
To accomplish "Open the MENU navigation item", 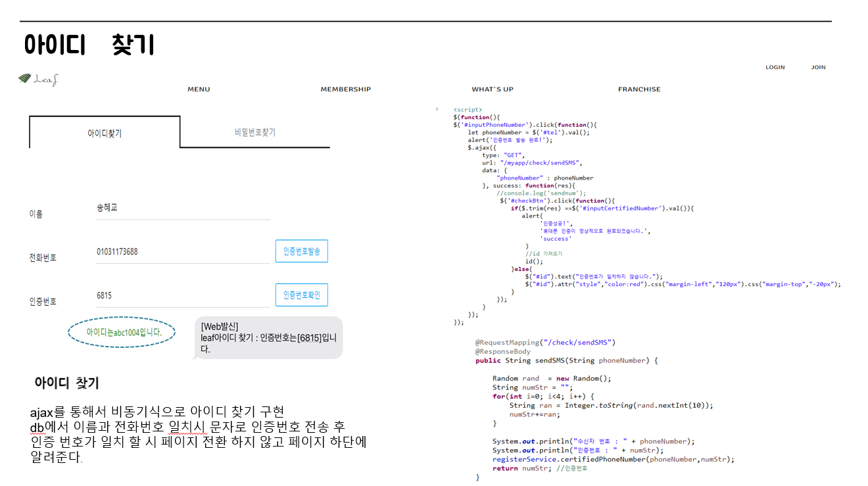I will pos(199,89).
